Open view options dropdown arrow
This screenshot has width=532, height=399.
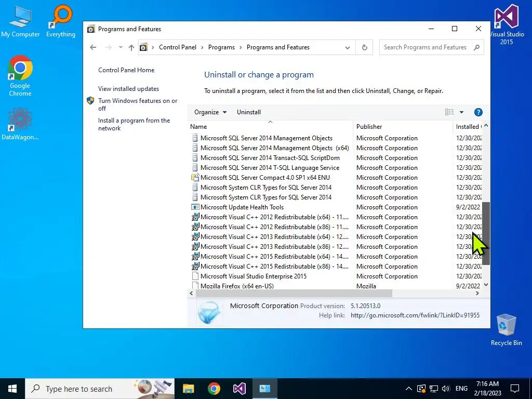point(461,112)
